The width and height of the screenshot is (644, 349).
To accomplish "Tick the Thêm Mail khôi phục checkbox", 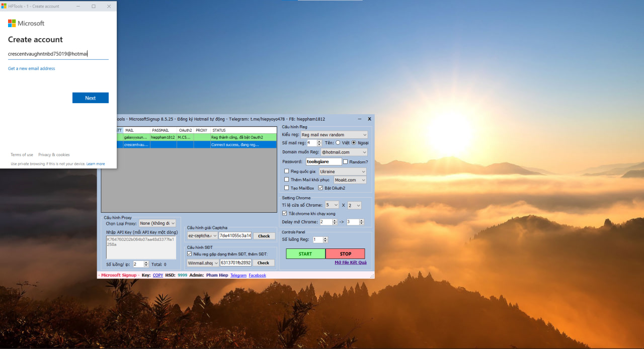I will click(x=286, y=180).
